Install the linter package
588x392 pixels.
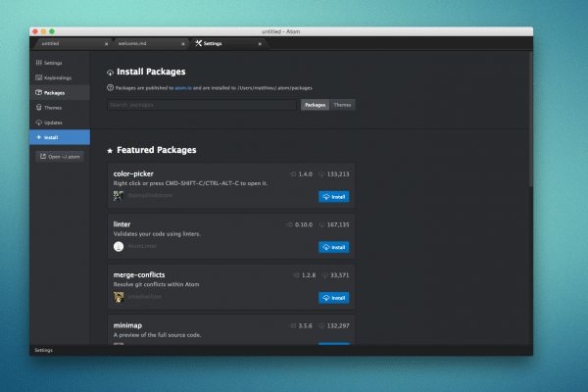333,247
